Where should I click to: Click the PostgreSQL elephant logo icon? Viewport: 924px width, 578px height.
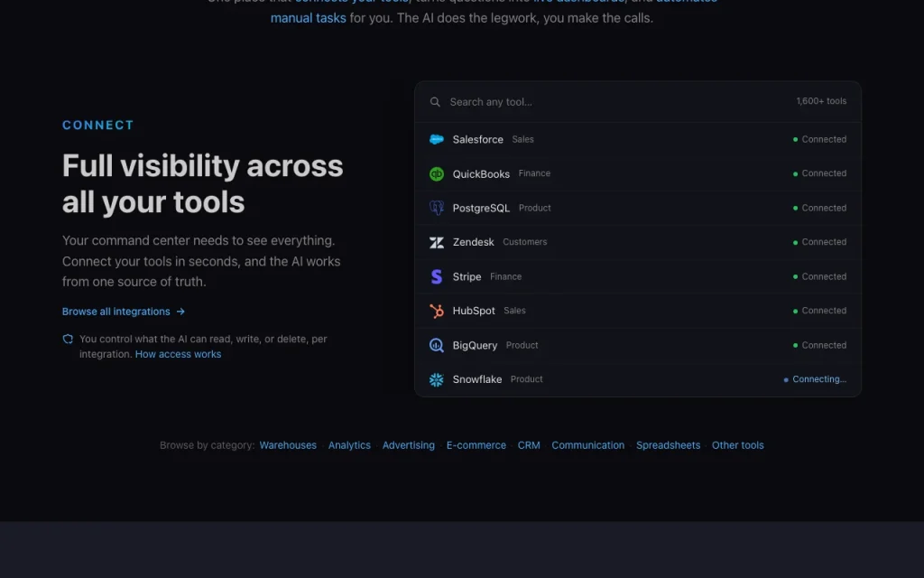coord(437,209)
